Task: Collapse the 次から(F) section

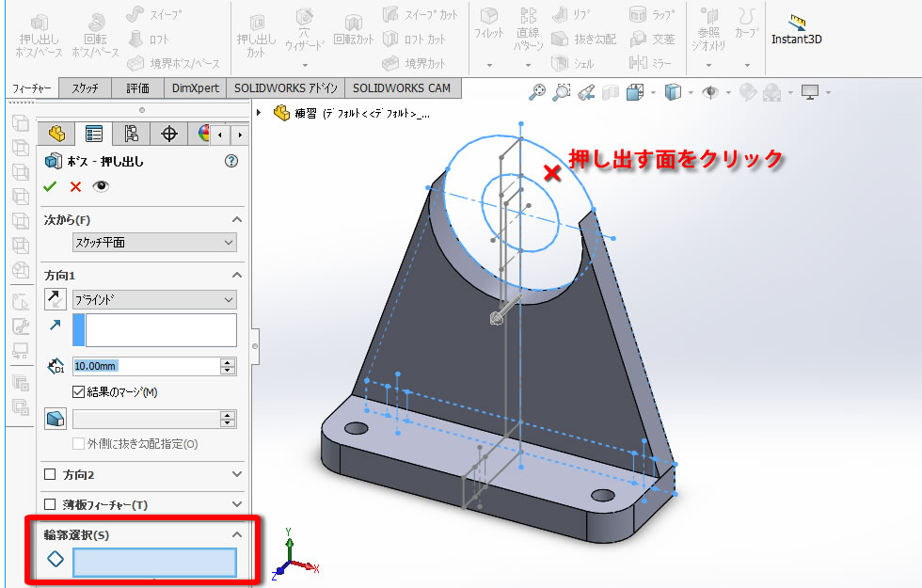Action: [x=236, y=219]
